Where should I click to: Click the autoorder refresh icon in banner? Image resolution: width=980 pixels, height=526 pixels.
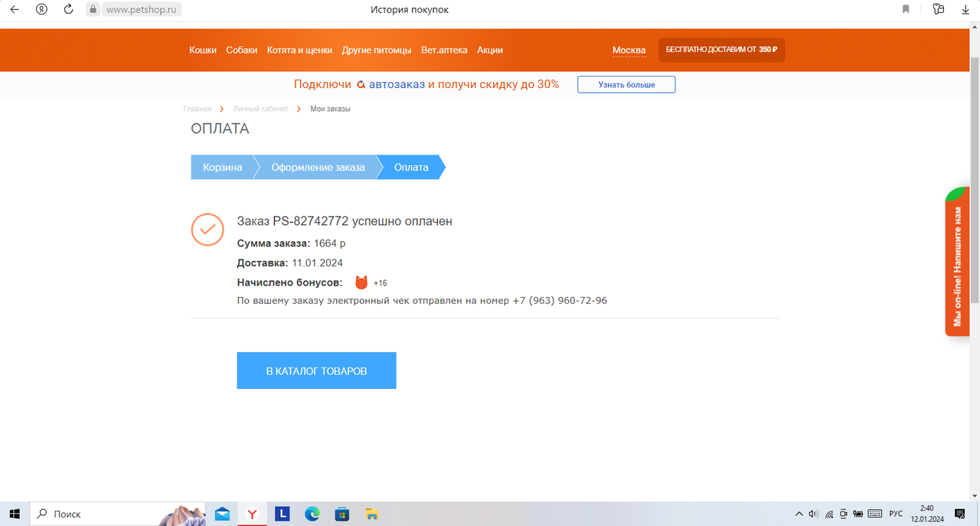pyautogui.click(x=361, y=84)
